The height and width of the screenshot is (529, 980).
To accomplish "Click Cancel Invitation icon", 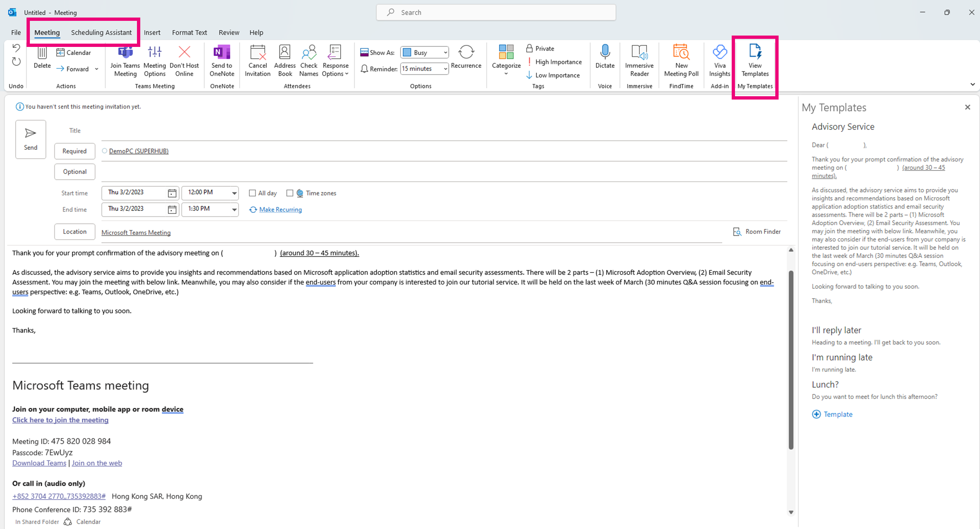I will click(258, 61).
